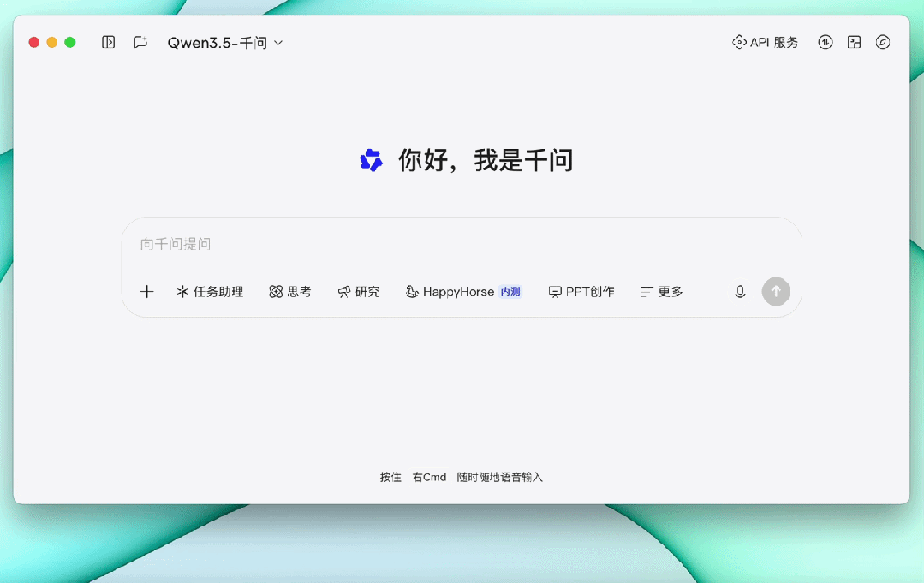The width and height of the screenshot is (924, 583).
Task: Open API 服务
Action: pyautogui.click(x=765, y=43)
